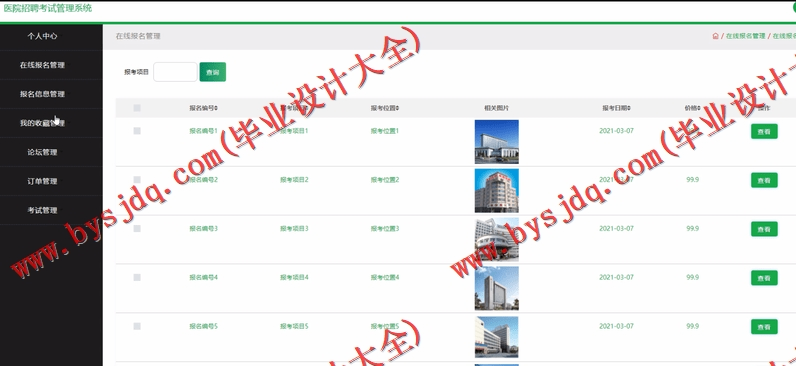Open 论坛管理 sidebar item
Viewport: 796px width, 366px height.
coord(42,152)
